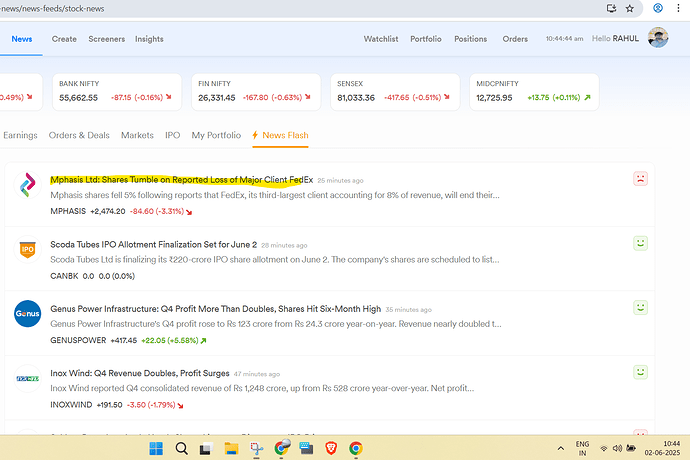Click the CANBK ticker symbol

(x=64, y=276)
